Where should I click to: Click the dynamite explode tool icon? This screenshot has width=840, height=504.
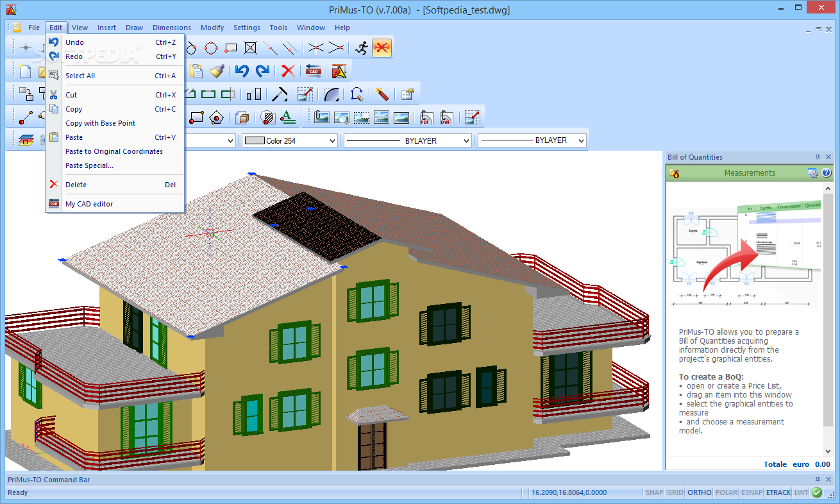(x=383, y=94)
